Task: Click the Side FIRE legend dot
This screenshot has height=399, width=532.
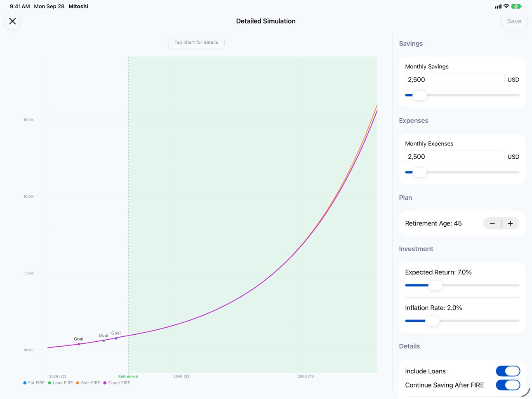Action: [x=78, y=383]
